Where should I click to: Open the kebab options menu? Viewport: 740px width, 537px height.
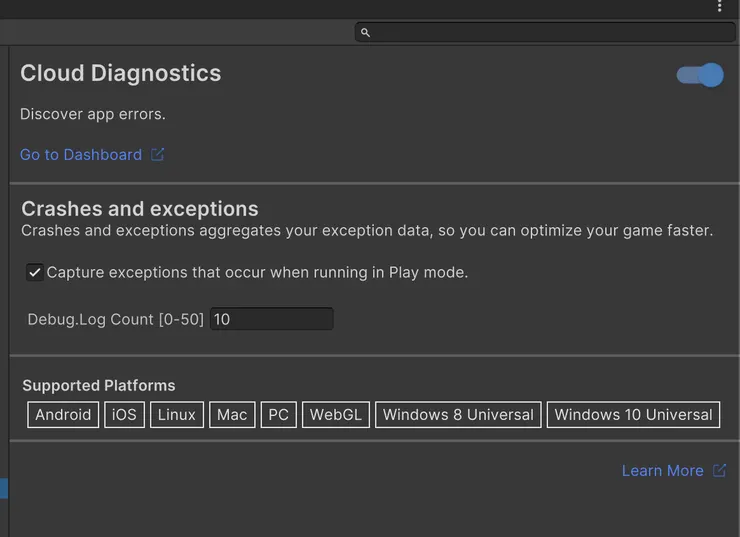tap(719, 6)
